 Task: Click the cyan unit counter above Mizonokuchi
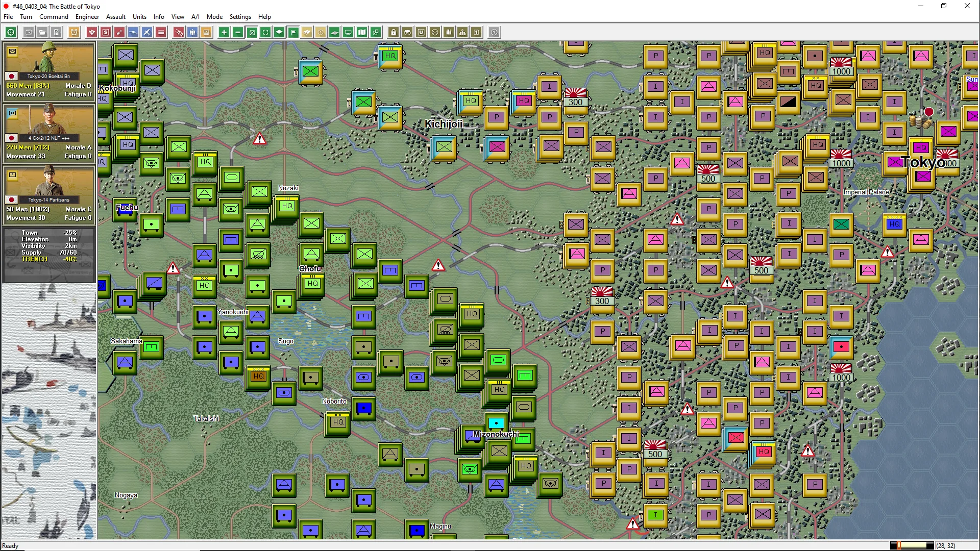click(496, 423)
